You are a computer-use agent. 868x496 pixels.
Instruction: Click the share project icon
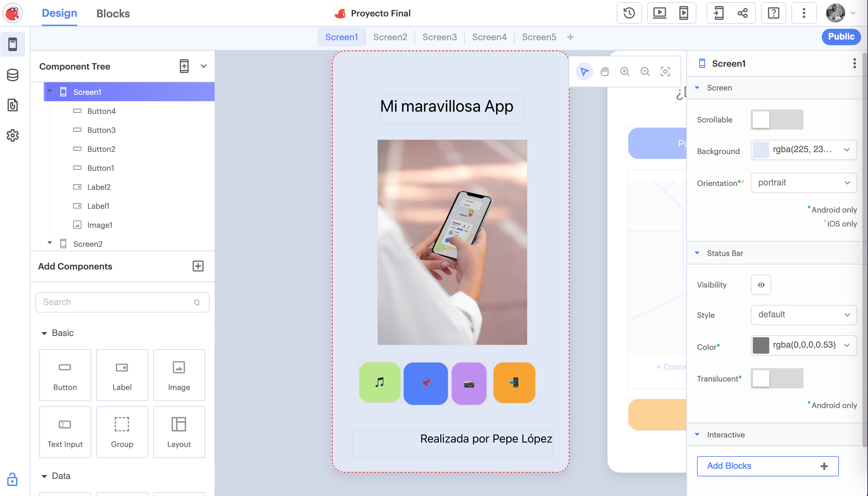[x=742, y=13]
